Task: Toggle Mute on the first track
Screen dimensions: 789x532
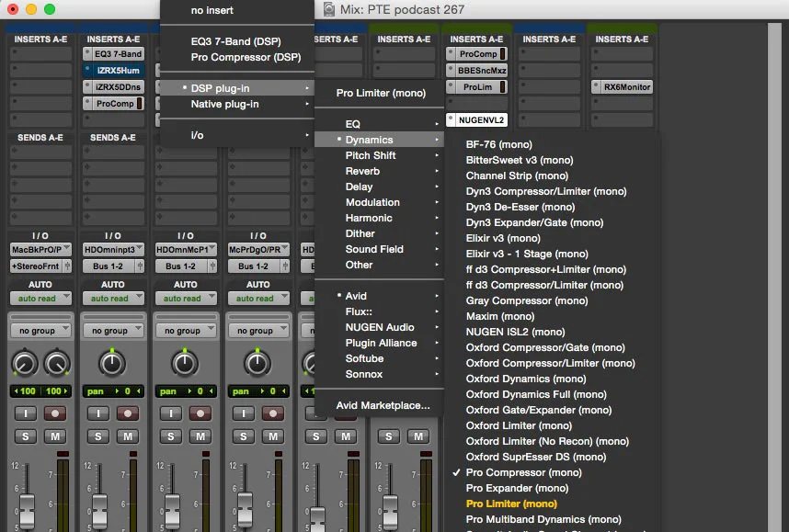Action: (x=55, y=436)
